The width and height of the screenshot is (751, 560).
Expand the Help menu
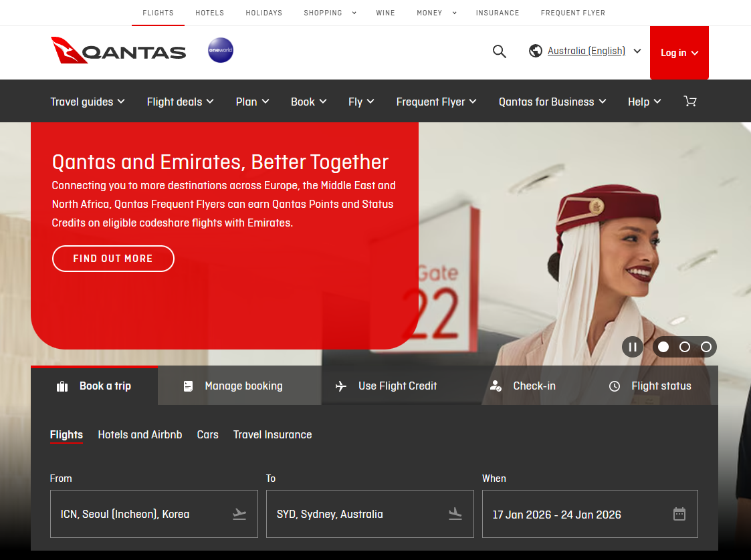coord(644,102)
